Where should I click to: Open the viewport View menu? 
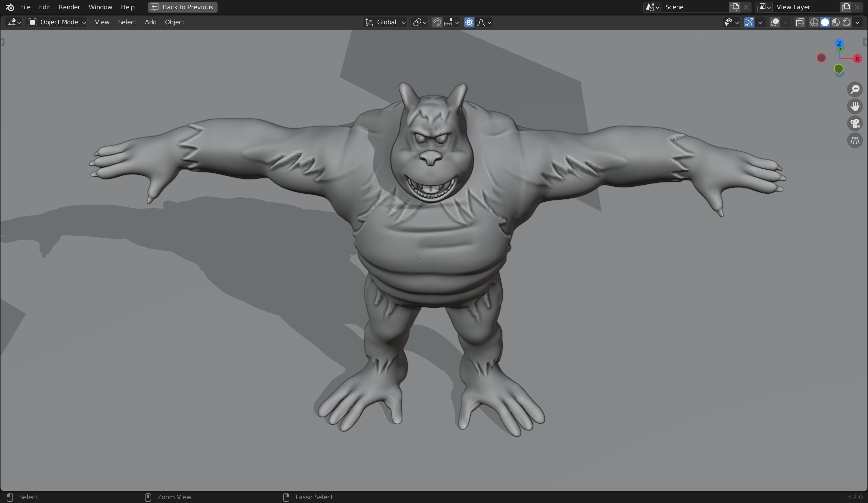pos(102,22)
